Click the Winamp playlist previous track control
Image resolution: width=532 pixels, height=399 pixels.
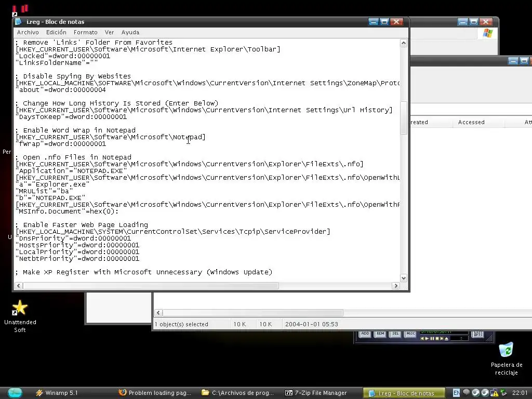422,339
